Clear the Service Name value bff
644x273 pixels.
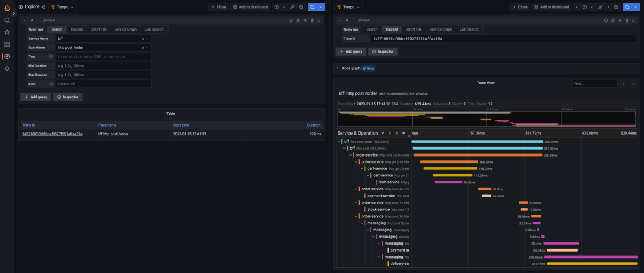click(x=143, y=39)
